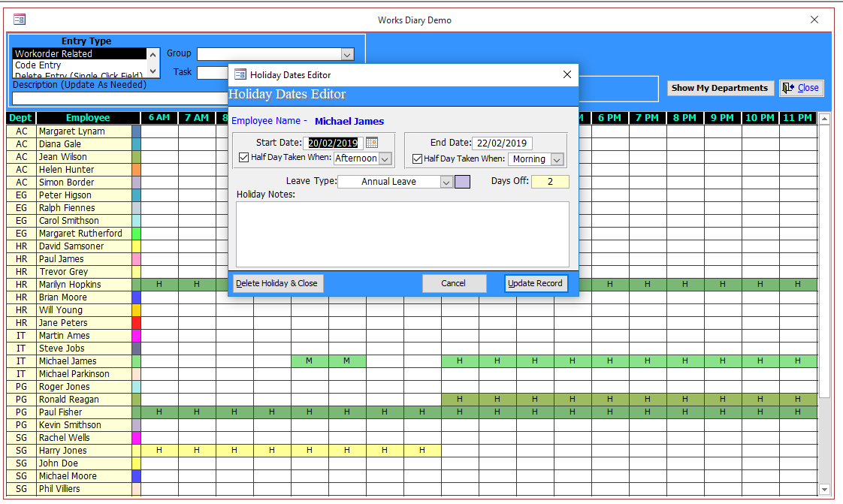Click the 6 AM column header
The width and height of the screenshot is (843, 504).
tap(159, 118)
